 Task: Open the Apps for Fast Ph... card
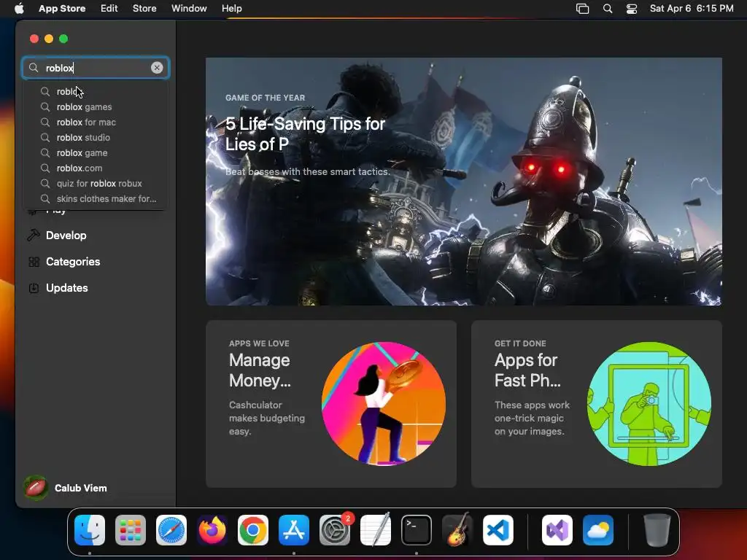tap(597, 404)
